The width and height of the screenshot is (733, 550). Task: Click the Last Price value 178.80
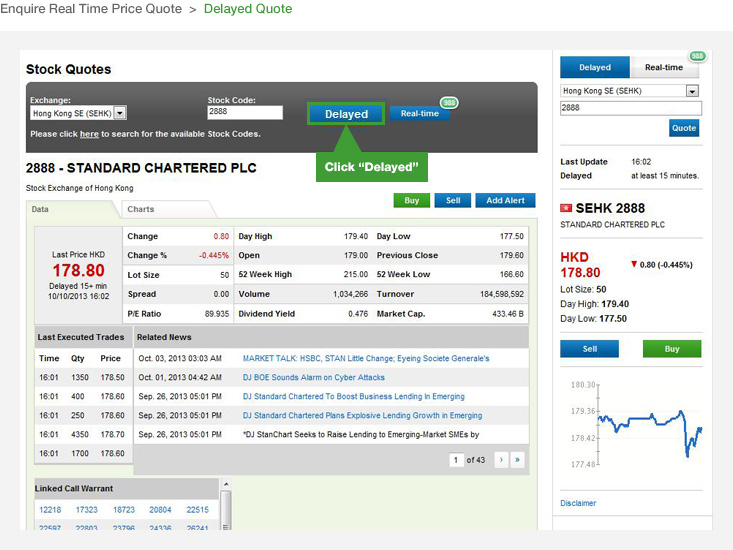(x=79, y=271)
